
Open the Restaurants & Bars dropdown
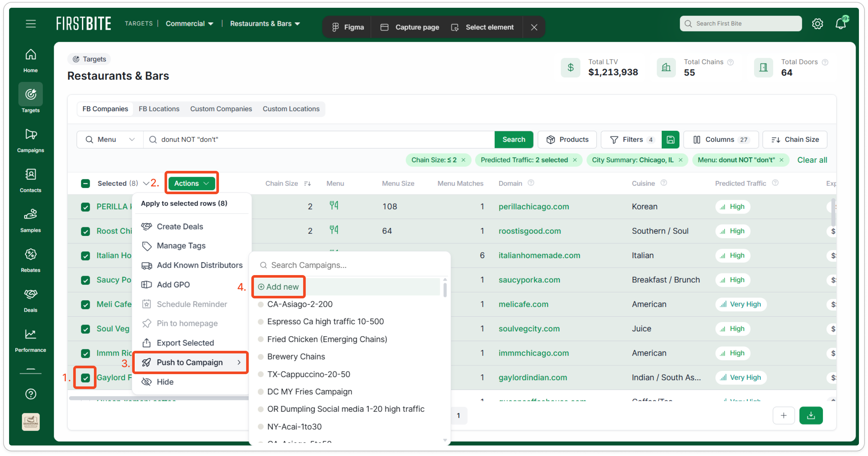(x=265, y=24)
